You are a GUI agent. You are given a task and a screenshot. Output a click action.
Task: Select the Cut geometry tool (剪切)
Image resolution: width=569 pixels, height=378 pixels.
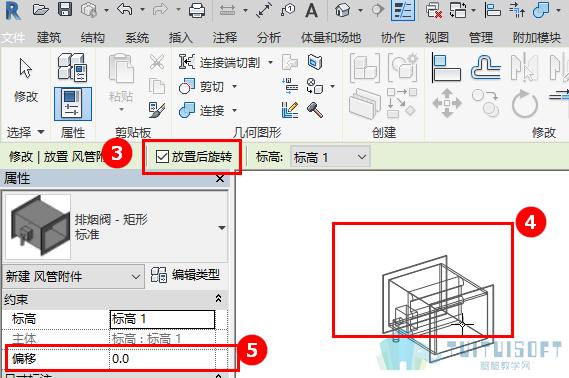(x=201, y=86)
